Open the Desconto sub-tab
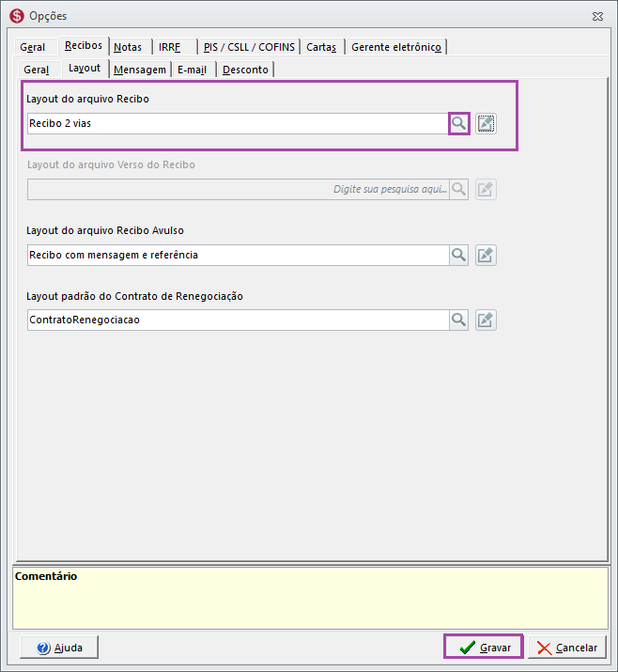618x672 pixels. click(245, 70)
